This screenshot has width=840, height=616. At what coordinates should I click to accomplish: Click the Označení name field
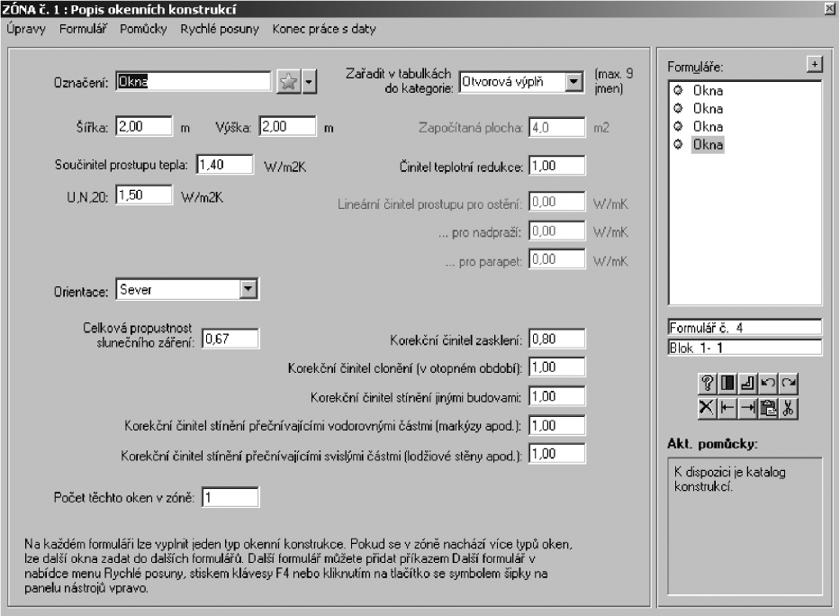(x=194, y=81)
